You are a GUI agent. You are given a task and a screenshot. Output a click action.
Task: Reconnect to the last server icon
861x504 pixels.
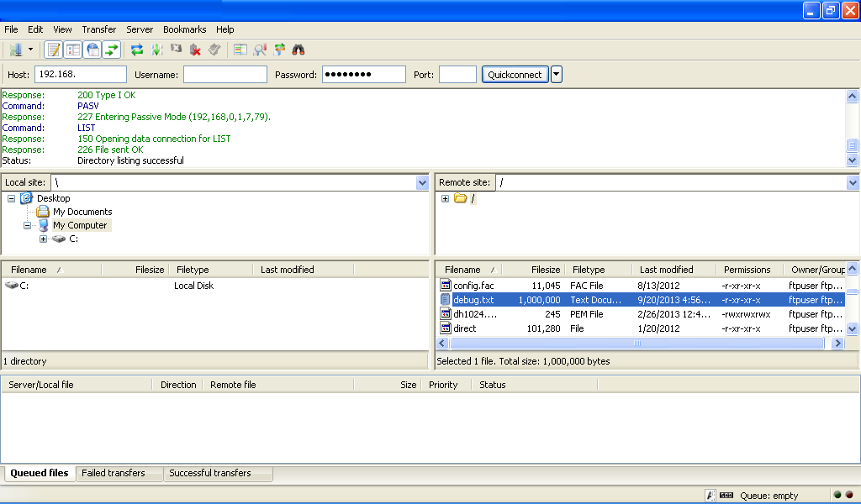pyautogui.click(x=215, y=50)
